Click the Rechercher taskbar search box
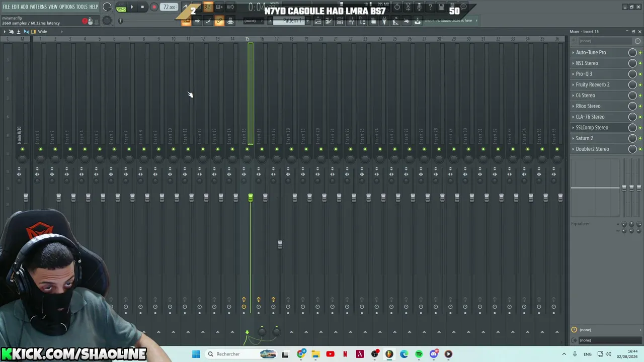644x362 pixels. 240,354
